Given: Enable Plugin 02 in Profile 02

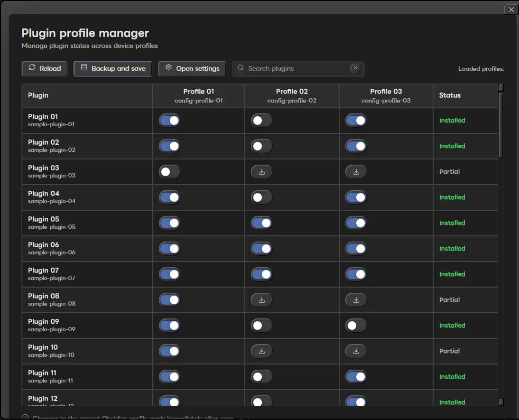Looking at the screenshot, I should pyautogui.click(x=261, y=146).
